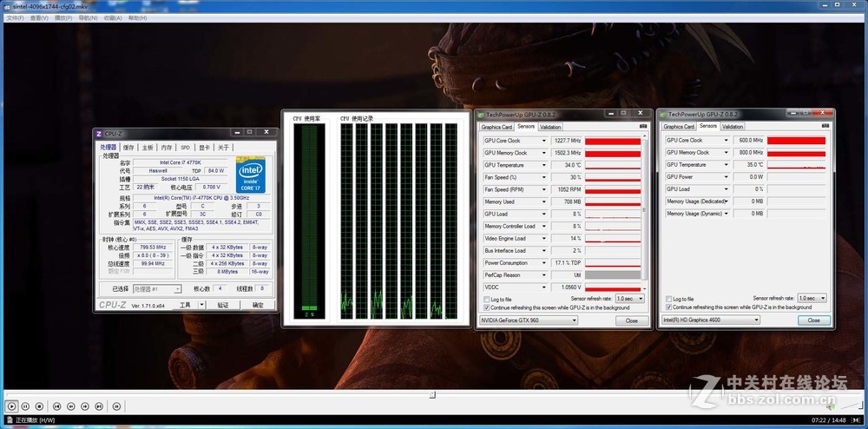Click the 799.53 MHz core speed value
The width and height of the screenshot is (868, 429).
[x=154, y=247]
